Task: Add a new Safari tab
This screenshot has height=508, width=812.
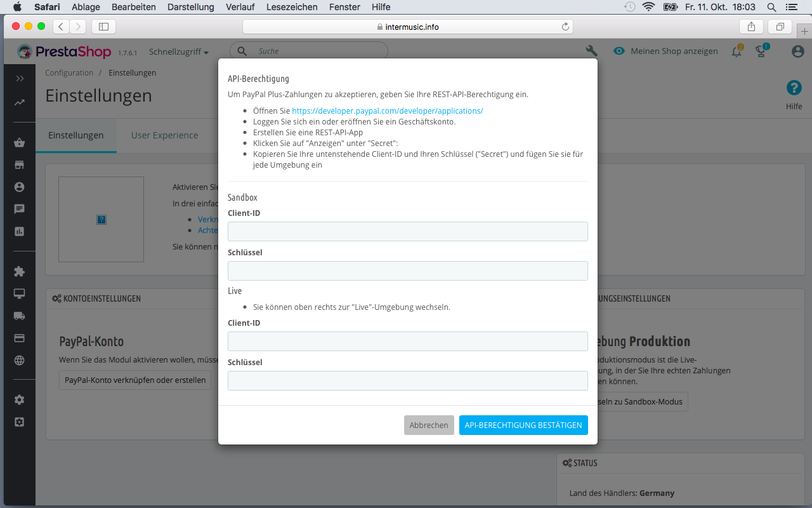Action: coord(805,31)
